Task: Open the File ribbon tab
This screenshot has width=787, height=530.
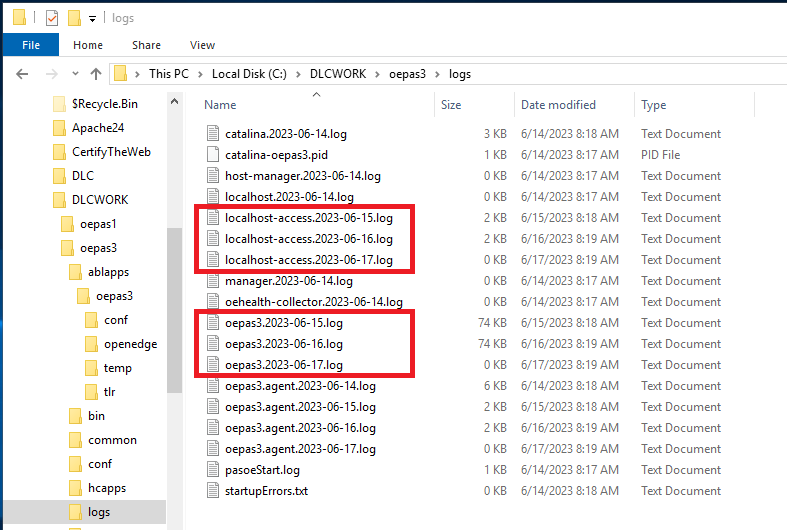Action: point(31,45)
